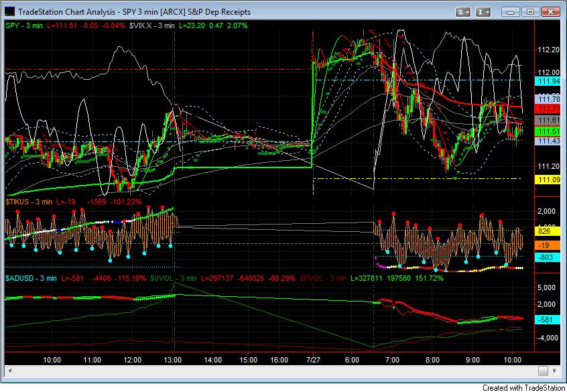
Task: Click the 8:00 time axis label
Action: tap(432, 360)
